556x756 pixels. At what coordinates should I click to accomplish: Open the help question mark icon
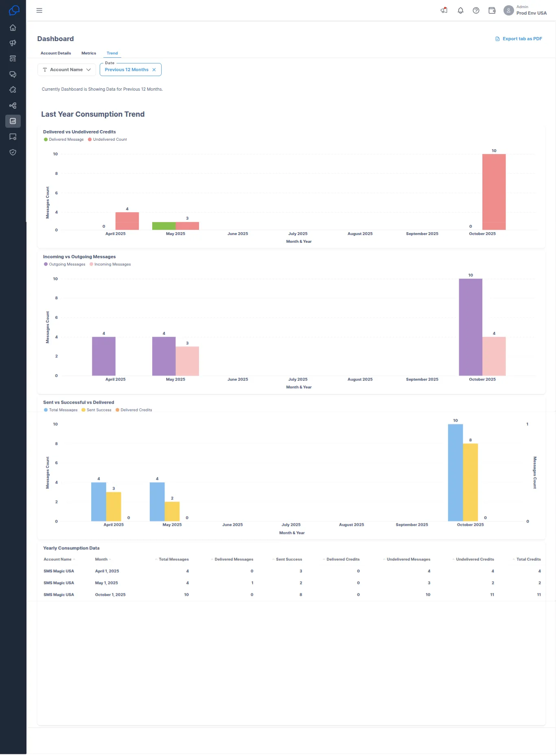[x=476, y=11]
